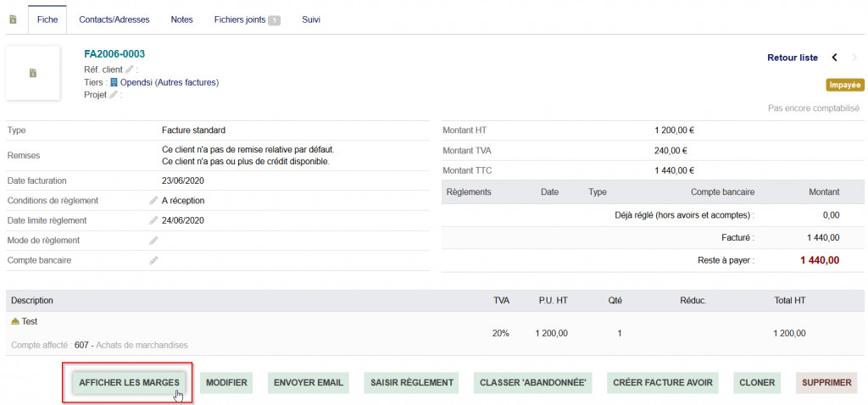Screen dimensions: 868x405
Task: Click 'A réception' payment condition
Action: pyautogui.click(x=183, y=201)
